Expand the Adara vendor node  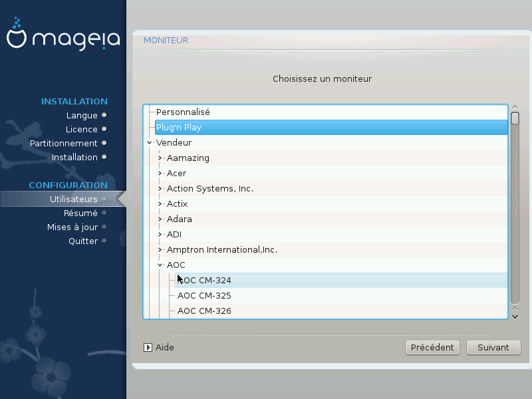tap(160, 219)
